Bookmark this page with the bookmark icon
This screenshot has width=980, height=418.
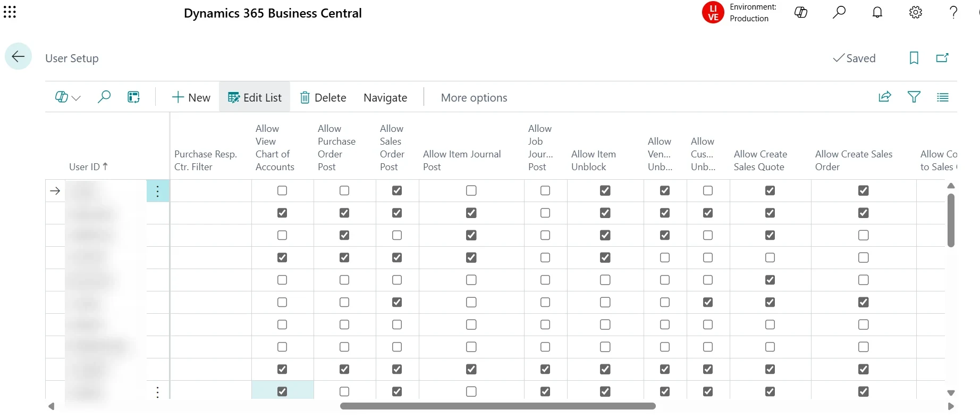click(914, 58)
